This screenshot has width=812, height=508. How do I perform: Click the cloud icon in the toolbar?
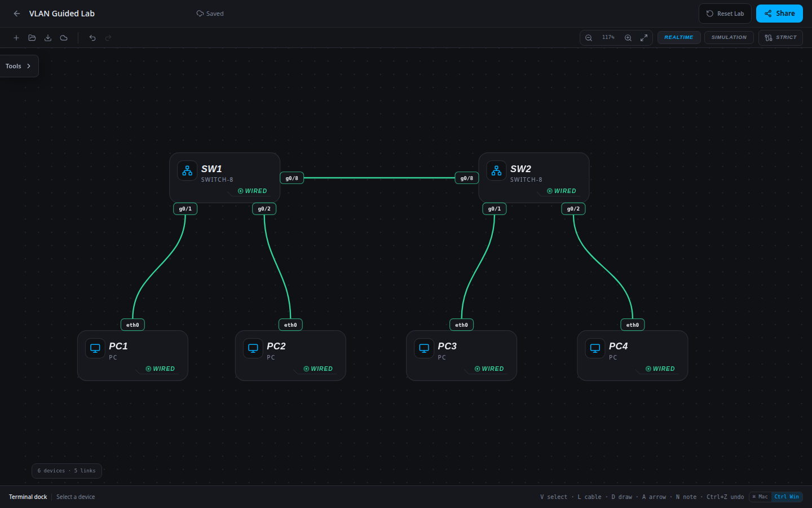pyautogui.click(x=64, y=38)
